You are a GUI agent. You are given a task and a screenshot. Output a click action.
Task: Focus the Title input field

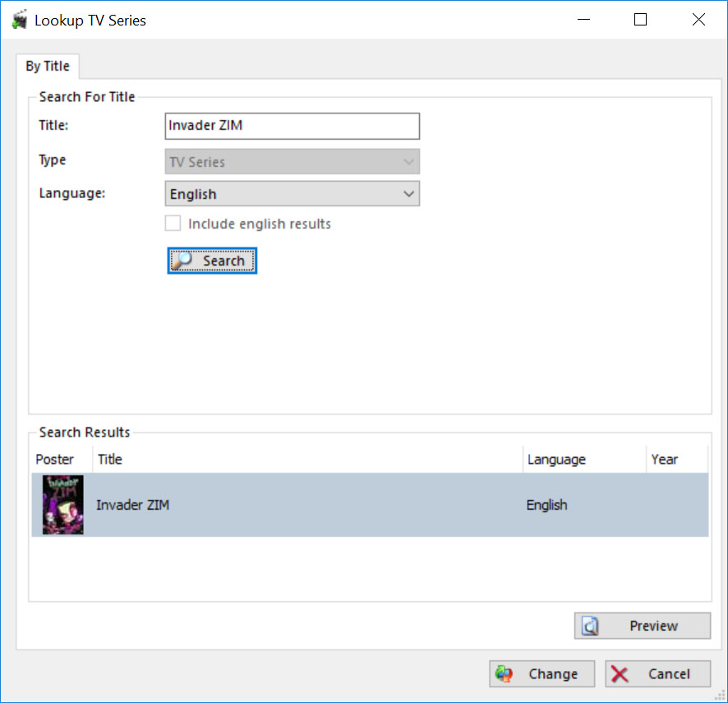pos(292,126)
